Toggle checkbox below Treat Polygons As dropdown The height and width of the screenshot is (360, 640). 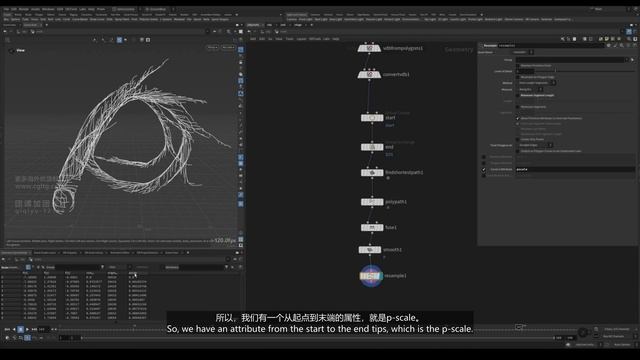pos(518,151)
